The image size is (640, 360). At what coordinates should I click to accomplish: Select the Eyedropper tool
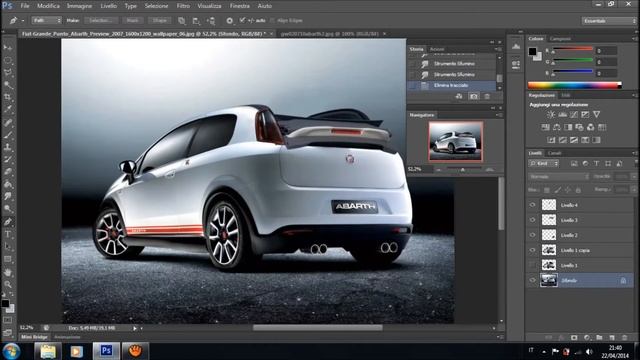coord(8,109)
